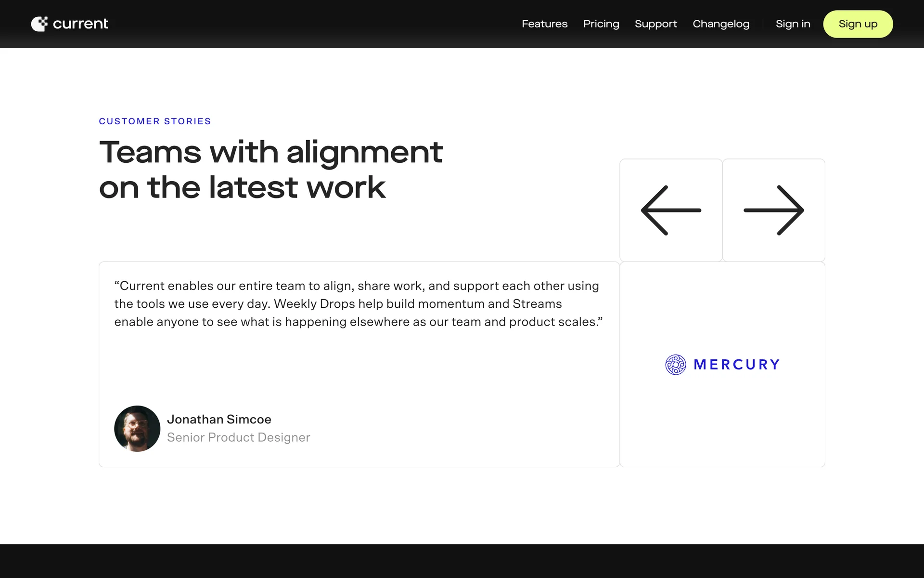The width and height of the screenshot is (924, 578).
Task: Select the name Jonathan Simcoe
Action: click(219, 420)
